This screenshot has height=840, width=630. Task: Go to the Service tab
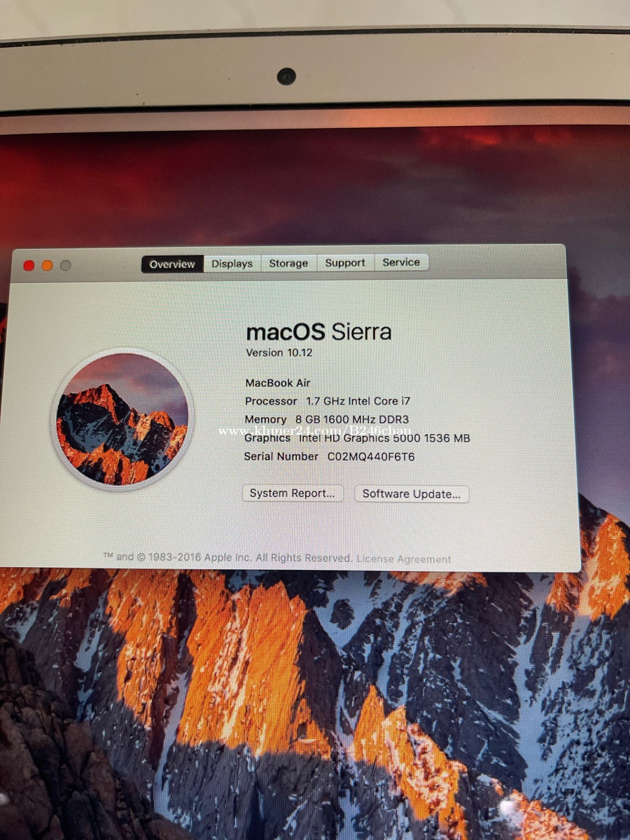coord(401,262)
